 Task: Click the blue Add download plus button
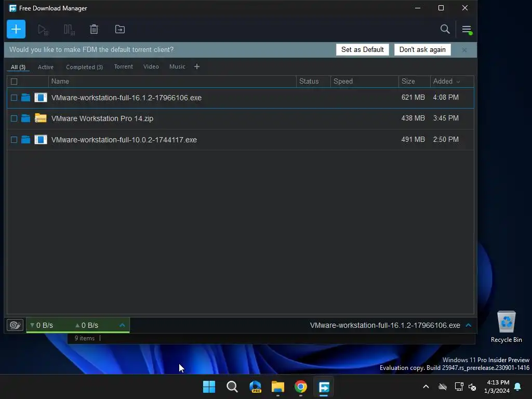pyautogui.click(x=16, y=29)
